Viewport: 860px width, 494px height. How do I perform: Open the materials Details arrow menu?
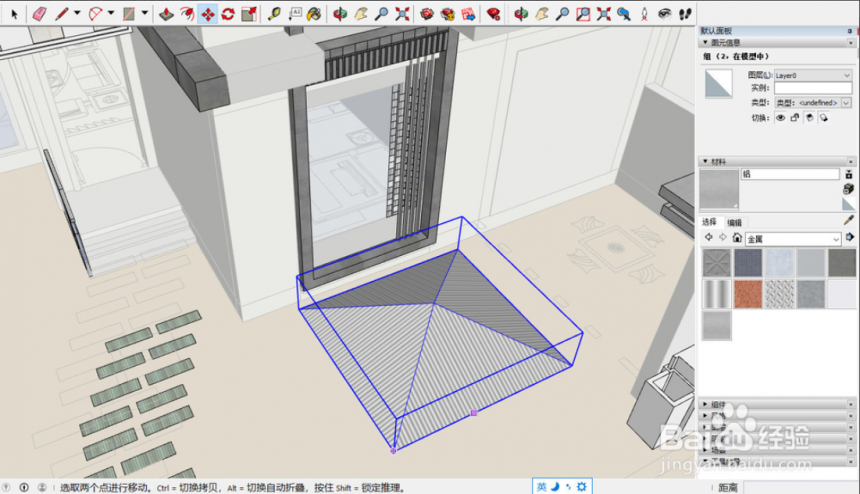point(850,237)
